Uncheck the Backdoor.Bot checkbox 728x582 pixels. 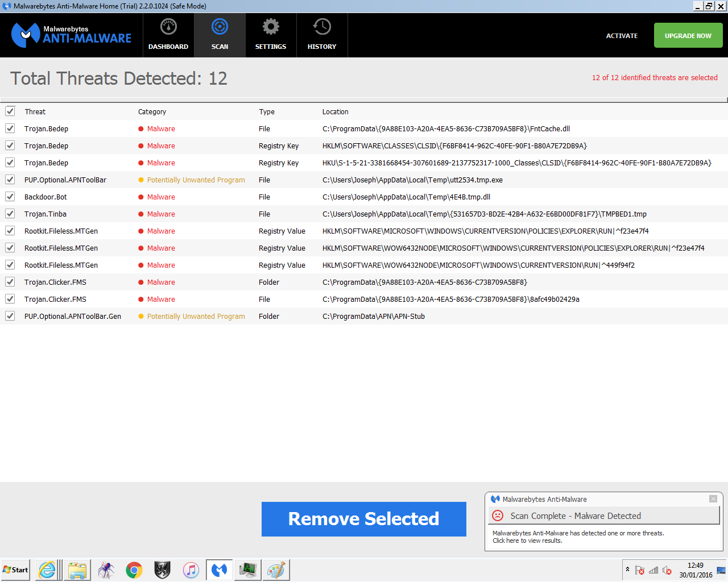coord(10,197)
